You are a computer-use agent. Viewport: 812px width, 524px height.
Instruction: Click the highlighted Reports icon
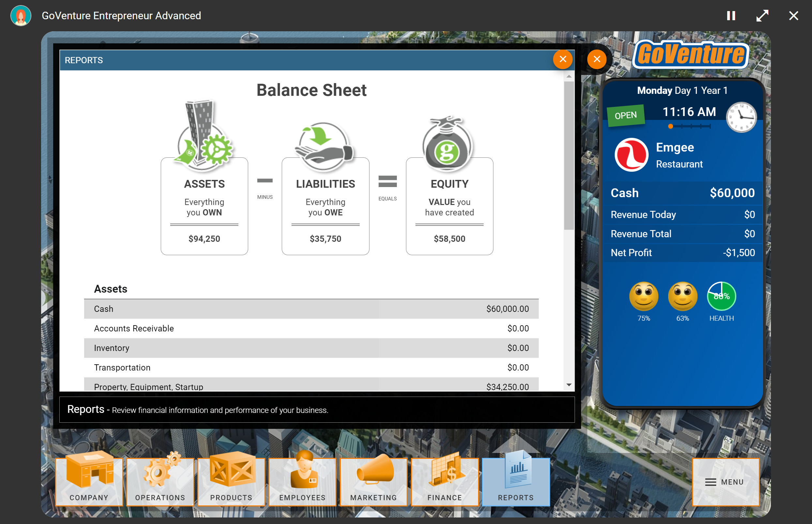tap(516, 481)
